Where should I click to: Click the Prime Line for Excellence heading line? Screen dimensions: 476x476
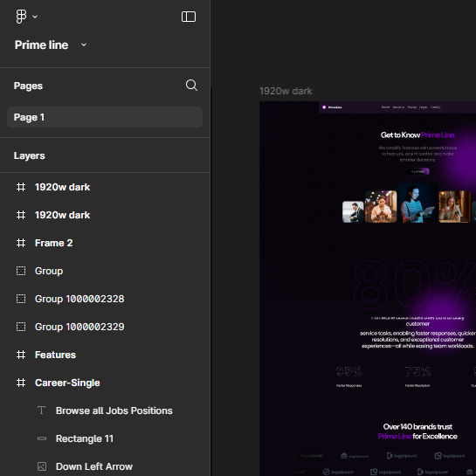pos(417,436)
